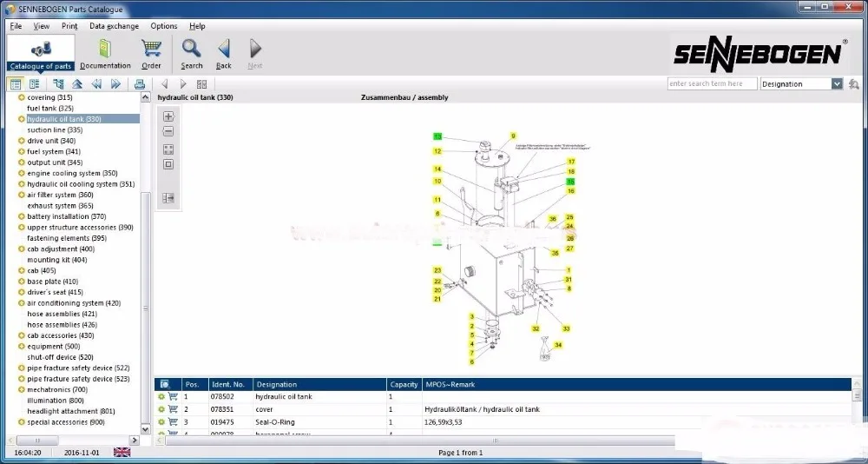Jump to previous assembly double-left arrows
The image size is (868, 464).
tap(96, 84)
